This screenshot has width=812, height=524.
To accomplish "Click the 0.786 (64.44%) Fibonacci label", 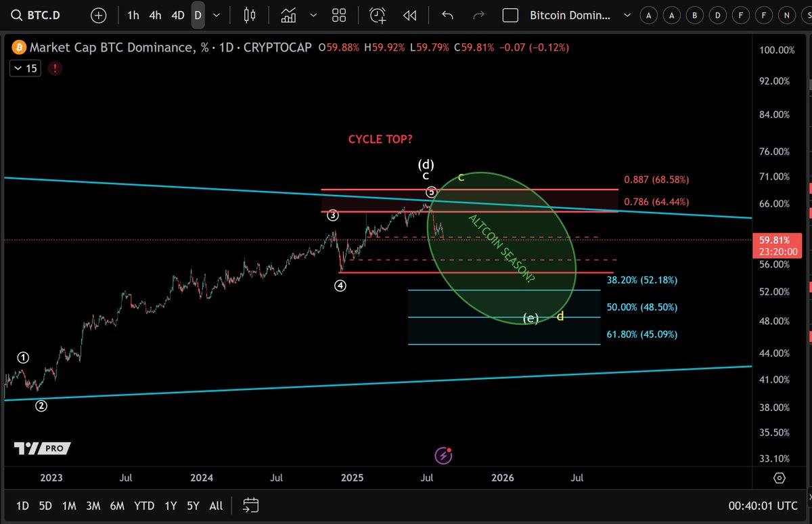I will pos(656,202).
